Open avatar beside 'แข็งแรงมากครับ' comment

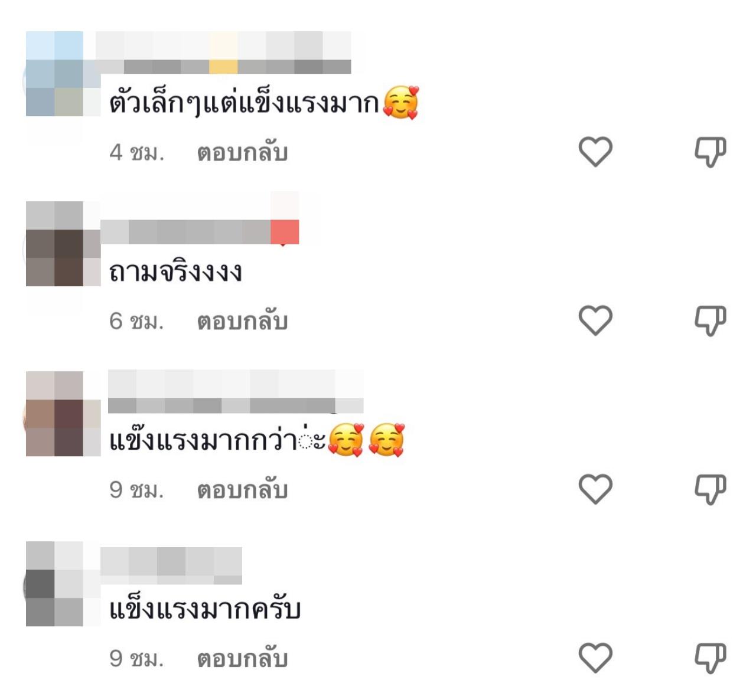(x=54, y=584)
